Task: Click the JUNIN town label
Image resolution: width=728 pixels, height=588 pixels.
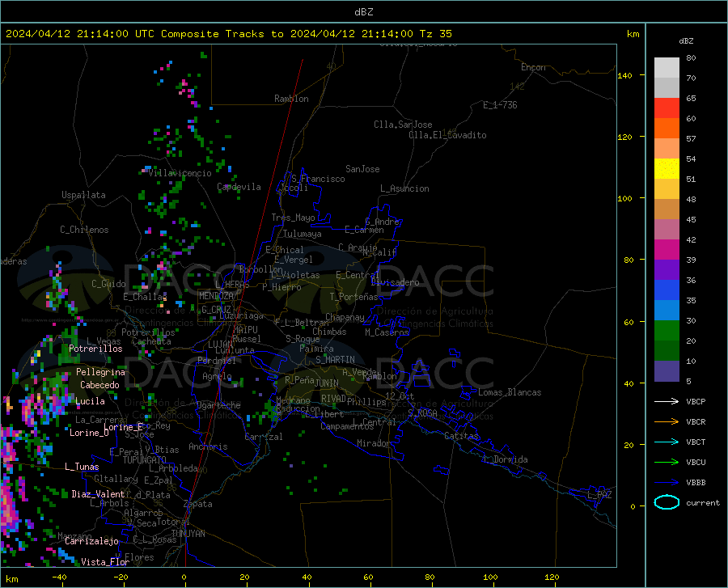Action: [x=327, y=383]
